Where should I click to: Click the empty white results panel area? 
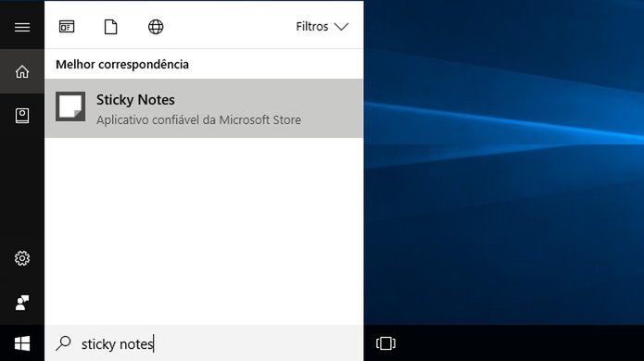(x=204, y=231)
